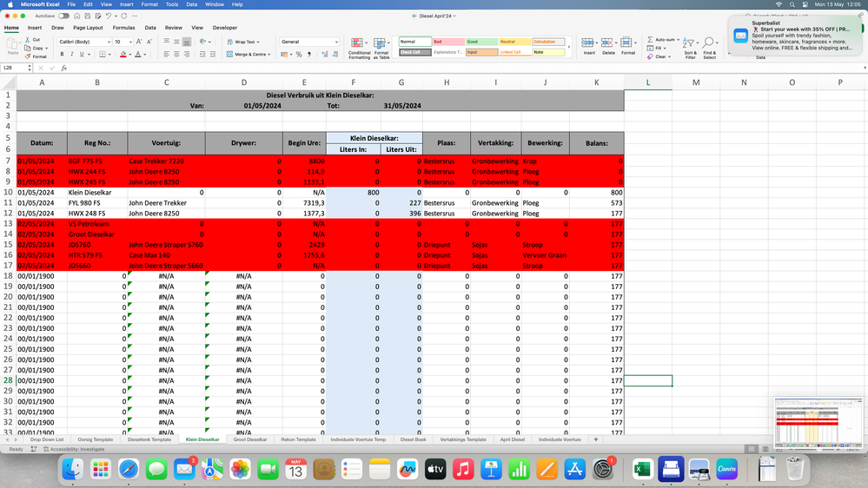This screenshot has width=868, height=488.
Task: Open Conditional Formatting
Action: click(359, 48)
